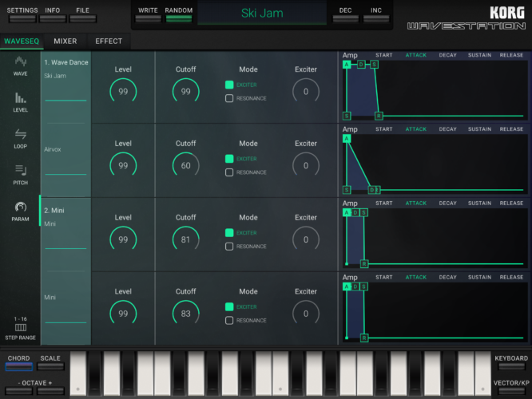Viewport: 532px width, 399px height.
Task: Click the R node in third Amp envelope
Action: tap(364, 264)
